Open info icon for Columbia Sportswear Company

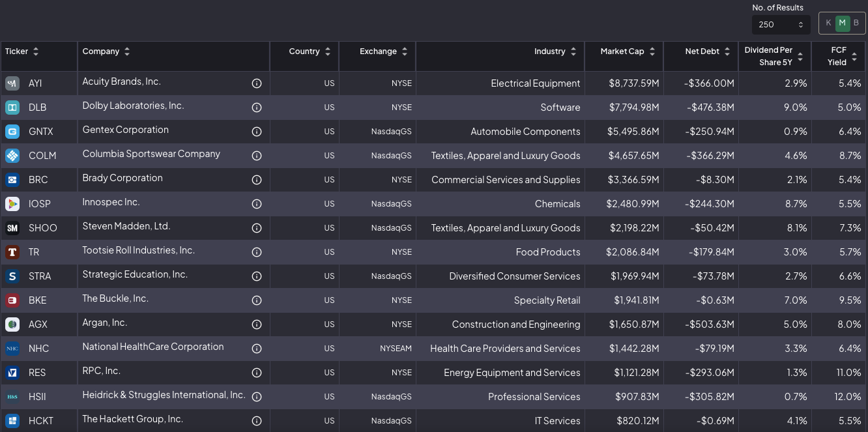tap(257, 156)
